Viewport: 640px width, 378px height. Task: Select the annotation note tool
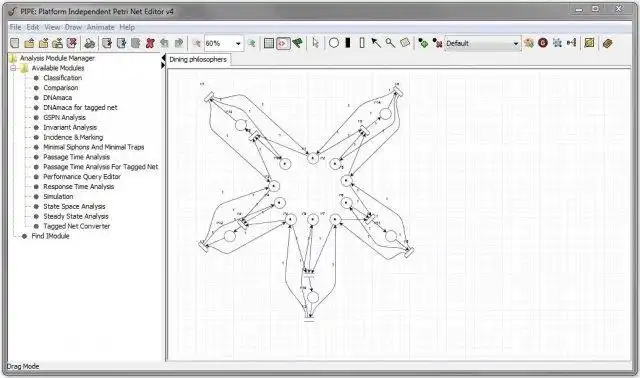tap(404, 43)
